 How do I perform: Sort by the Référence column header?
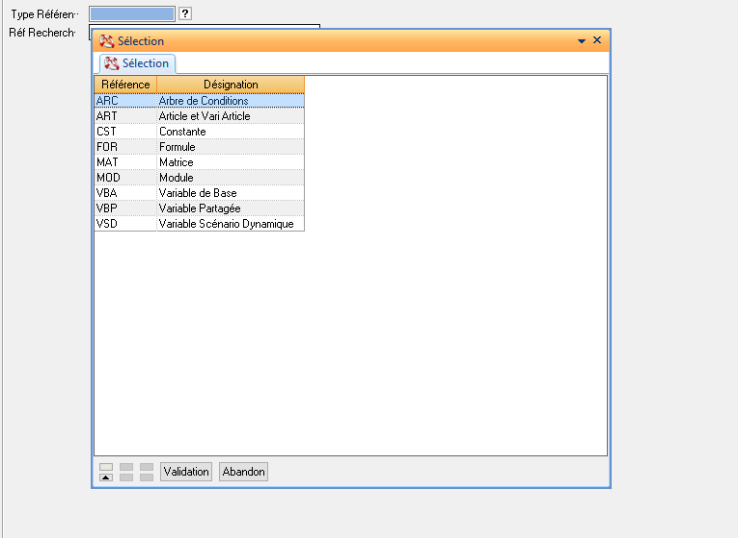click(125, 85)
